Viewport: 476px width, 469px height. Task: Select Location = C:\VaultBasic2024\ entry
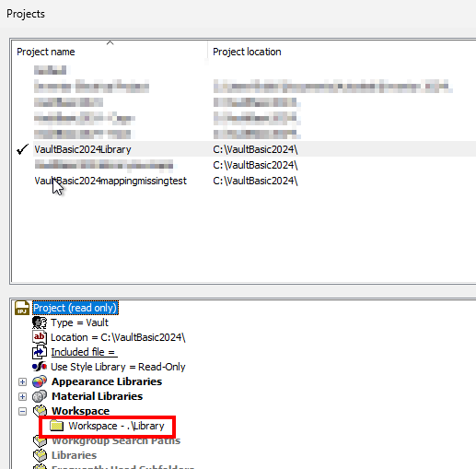click(118, 337)
